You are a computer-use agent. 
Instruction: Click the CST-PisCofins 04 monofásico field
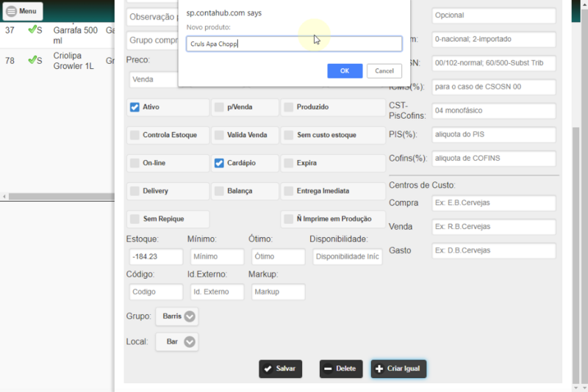pyautogui.click(x=493, y=111)
